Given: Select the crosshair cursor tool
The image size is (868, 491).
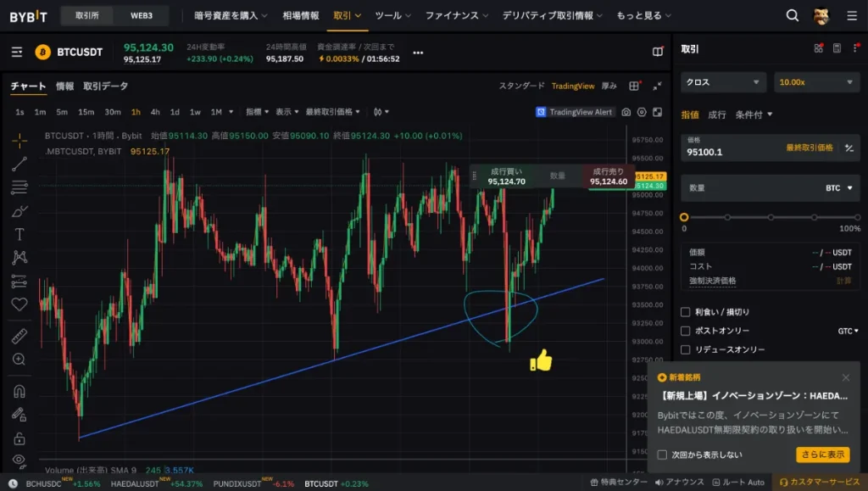Looking at the screenshot, I should pos(19,141).
